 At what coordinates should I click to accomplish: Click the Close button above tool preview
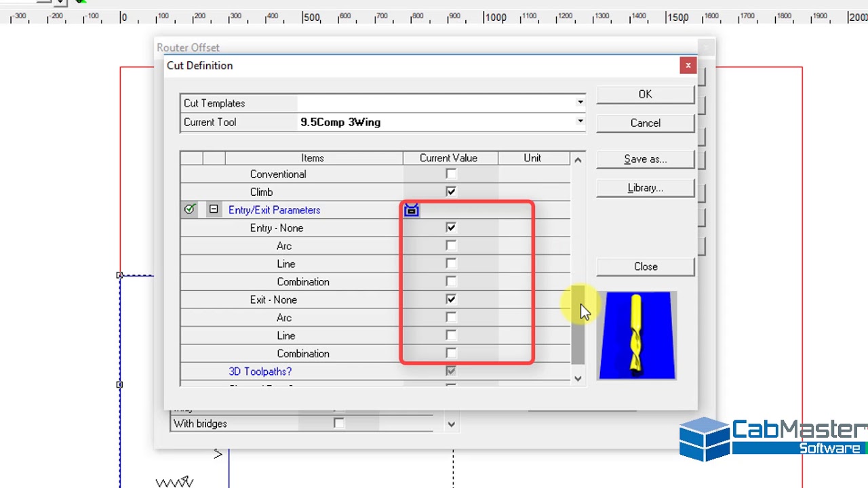[645, 266]
